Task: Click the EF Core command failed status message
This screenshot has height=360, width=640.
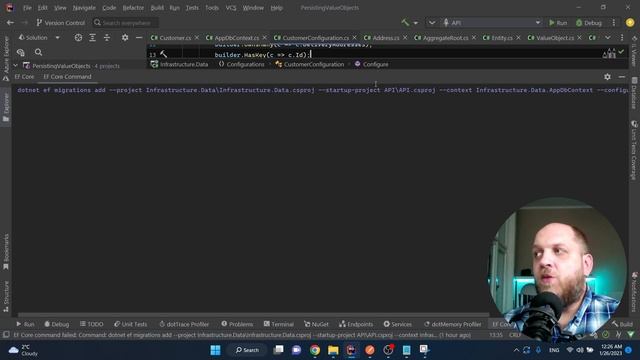Action: coord(242,335)
